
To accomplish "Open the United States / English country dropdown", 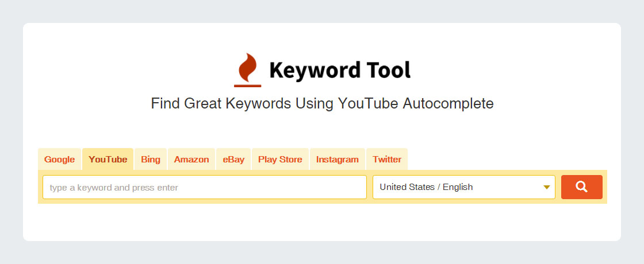I will click(x=463, y=187).
